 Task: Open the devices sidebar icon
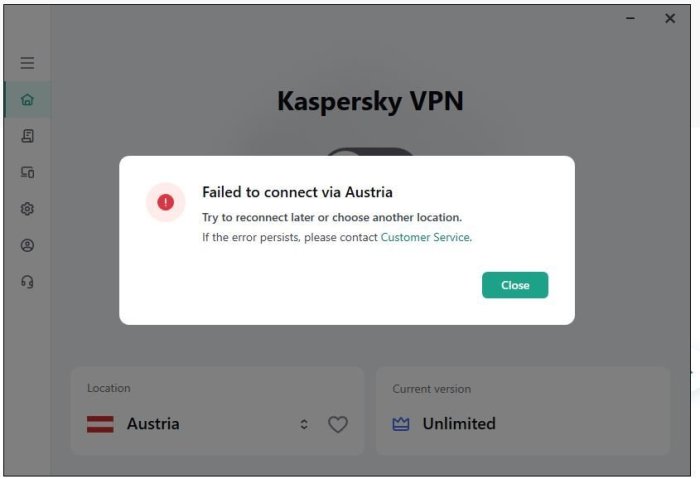tap(27, 172)
